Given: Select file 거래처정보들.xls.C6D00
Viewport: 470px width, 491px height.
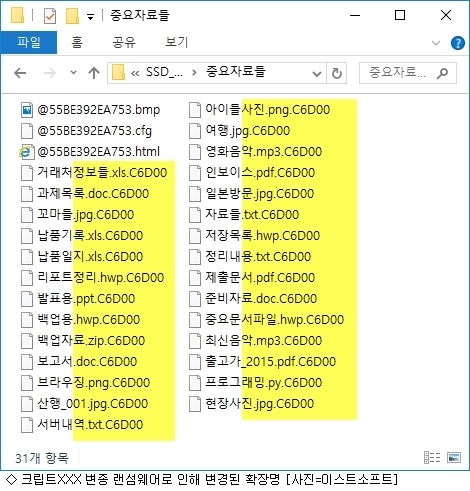Looking at the screenshot, I should pos(94,173).
